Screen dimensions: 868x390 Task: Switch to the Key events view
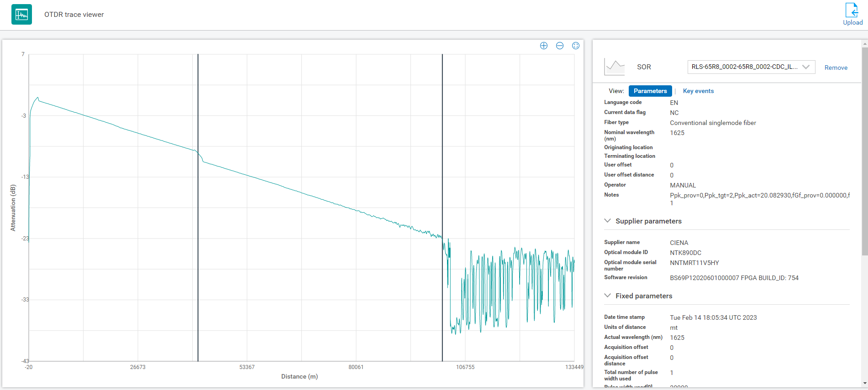tap(698, 91)
